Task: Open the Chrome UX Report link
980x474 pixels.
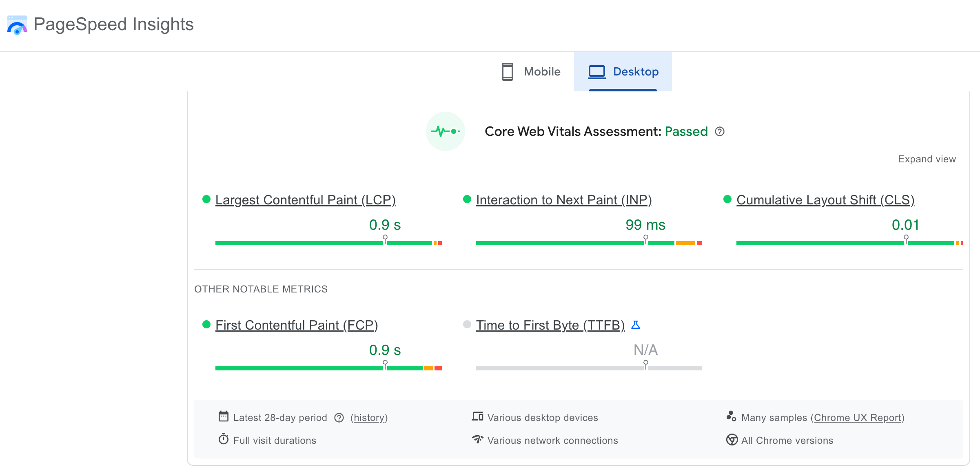Action: 857,418
